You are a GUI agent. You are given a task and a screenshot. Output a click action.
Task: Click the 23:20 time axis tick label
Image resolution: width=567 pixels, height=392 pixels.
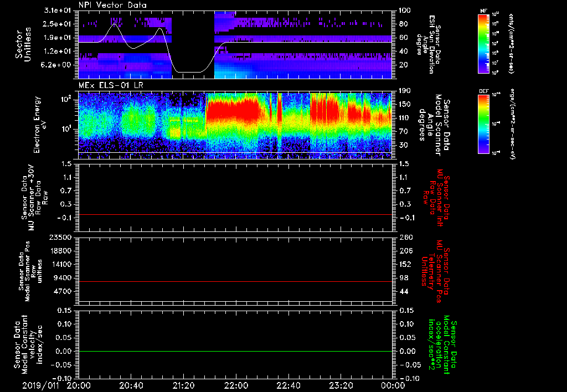coord(341,385)
